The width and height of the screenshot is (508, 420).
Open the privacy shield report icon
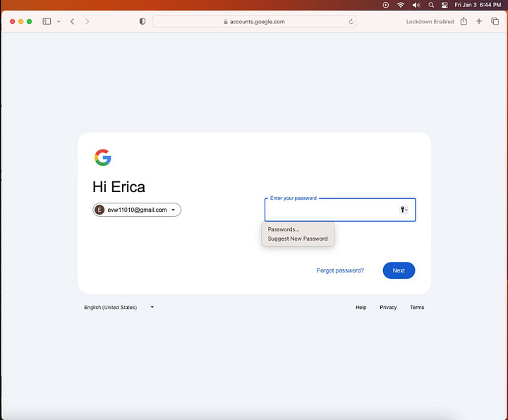[x=143, y=21]
